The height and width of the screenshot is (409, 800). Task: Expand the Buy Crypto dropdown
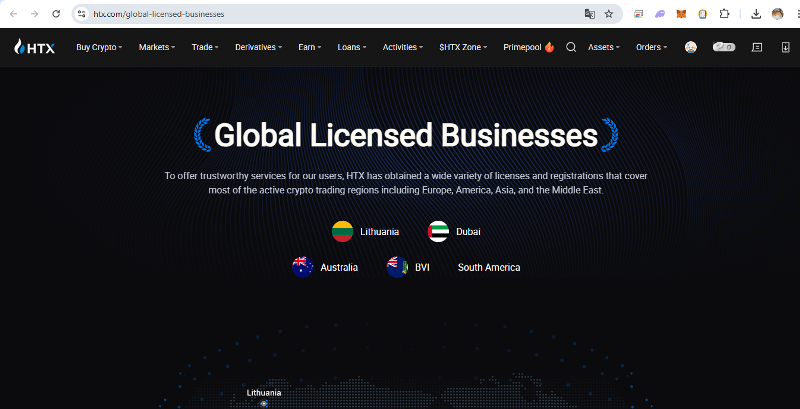99,47
